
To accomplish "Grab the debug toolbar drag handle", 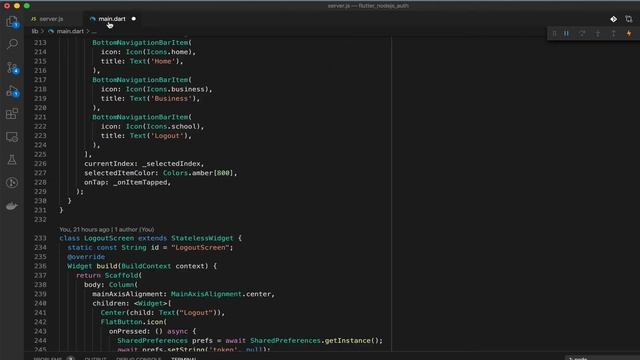I will pyautogui.click(x=554, y=33).
